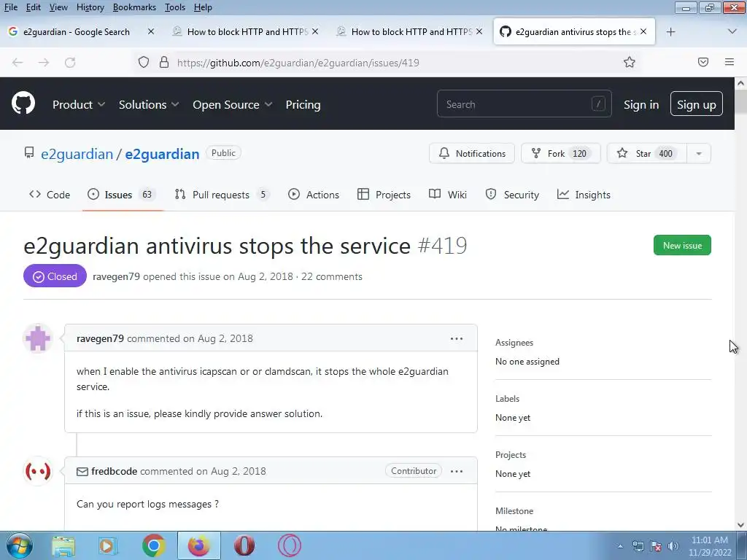Expand the Product dropdown menu
747x560 pixels.
(x=79, y=104)
